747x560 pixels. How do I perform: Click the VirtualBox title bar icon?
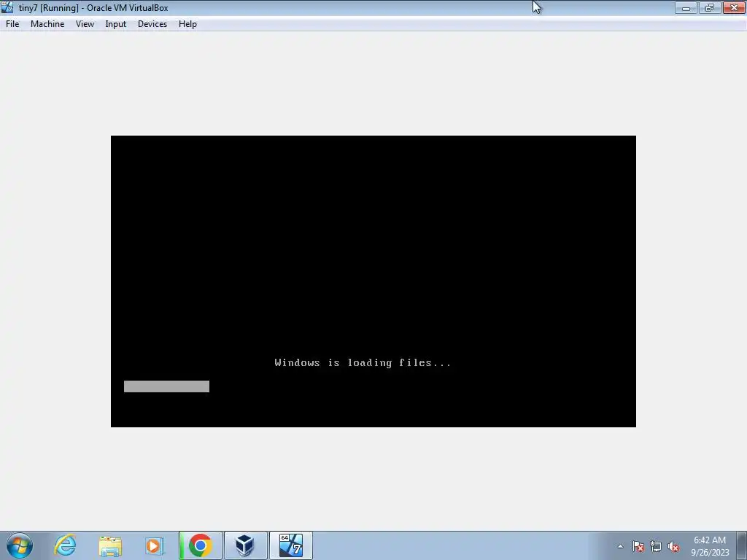click(7, 7)
